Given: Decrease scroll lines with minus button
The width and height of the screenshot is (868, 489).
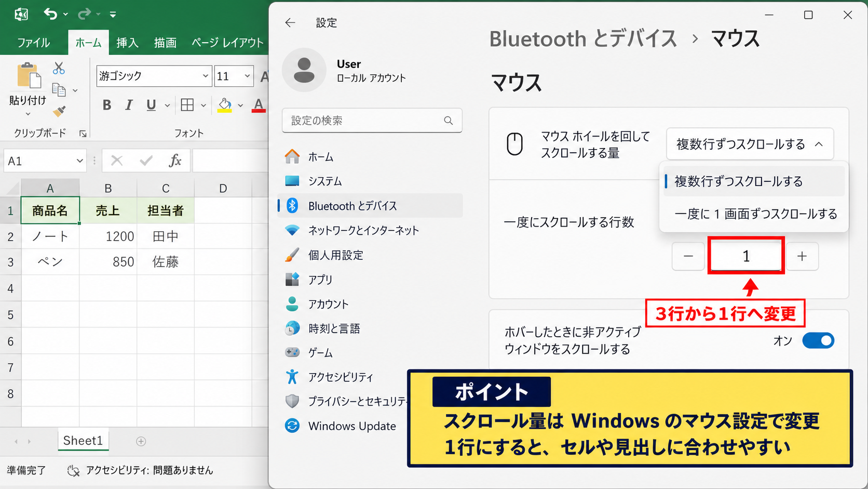Looking at the screenshot, I should 688,256.
